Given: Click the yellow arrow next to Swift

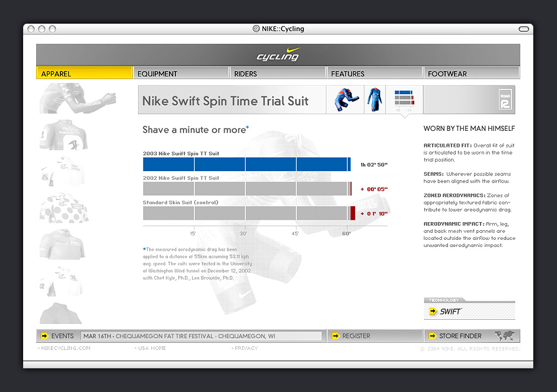Looking at the screenshot, I should point(434,311).
